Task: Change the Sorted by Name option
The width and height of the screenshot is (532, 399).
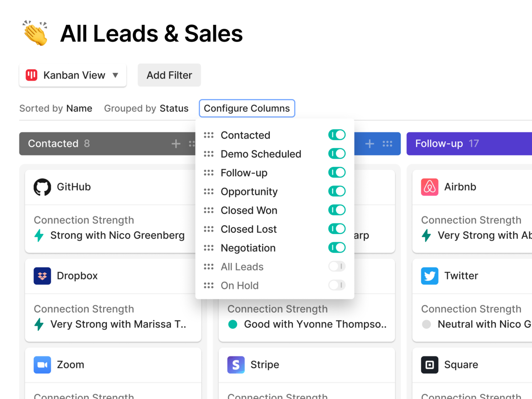Action: click(x=56, y=108)
